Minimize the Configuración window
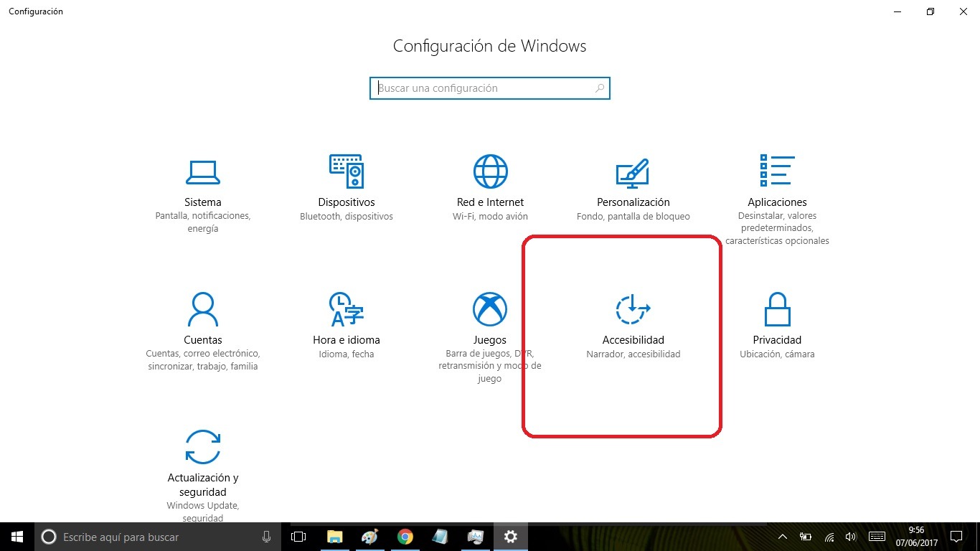 [x=897, y=11]
